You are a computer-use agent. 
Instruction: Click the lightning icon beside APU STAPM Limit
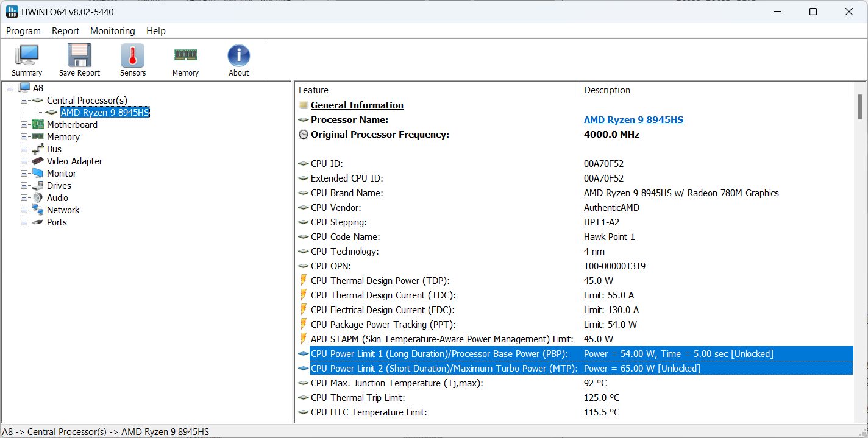tap(304, 339)
